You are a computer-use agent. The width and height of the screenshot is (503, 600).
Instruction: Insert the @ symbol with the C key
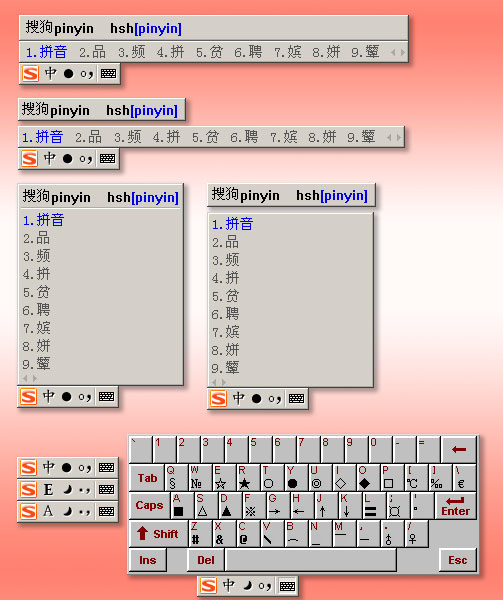[248, 533]
